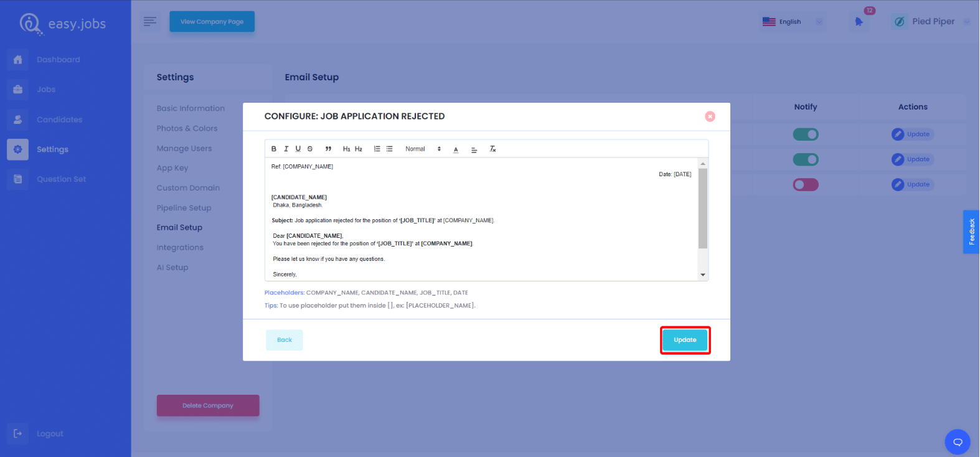
Task: Click Update in the first Actions row
Action: (912, 134)
